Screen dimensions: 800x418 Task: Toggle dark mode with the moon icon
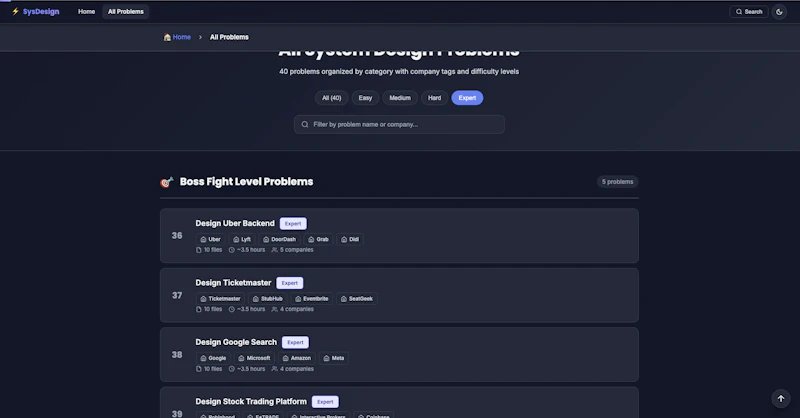point(779,12)
